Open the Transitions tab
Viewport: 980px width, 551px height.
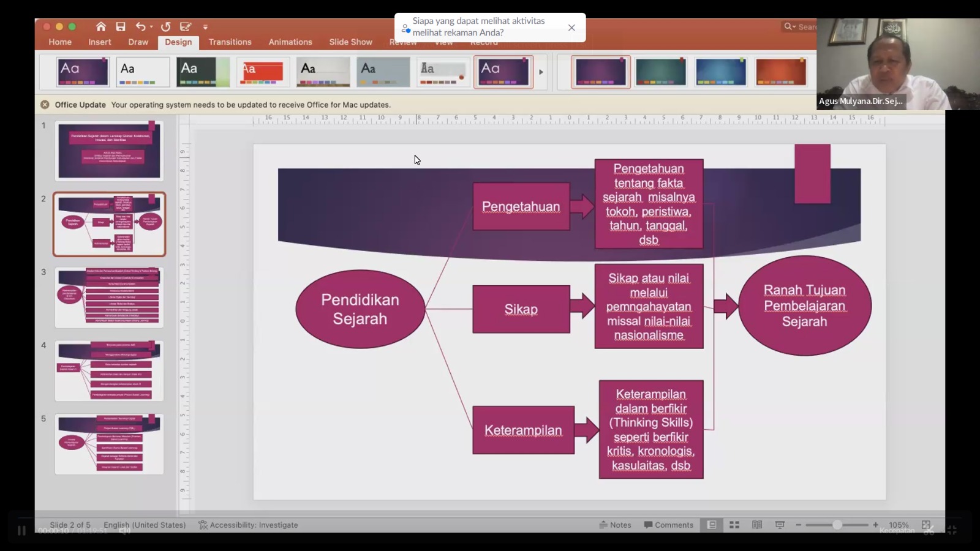pos(230,42)
